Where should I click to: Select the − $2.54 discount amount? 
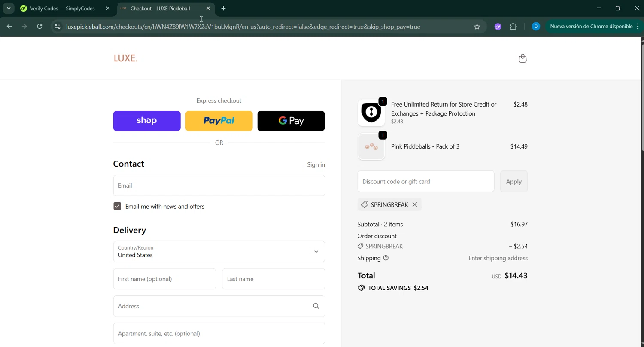click(x=518, y=247)
